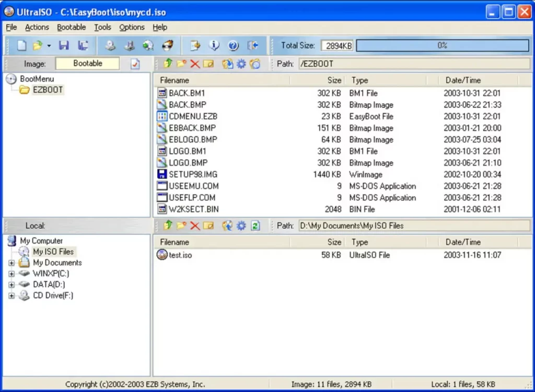Expand the WINXP(C:) drive node
Viewport: 535px width, 392px height.
(x=10, y=274)
